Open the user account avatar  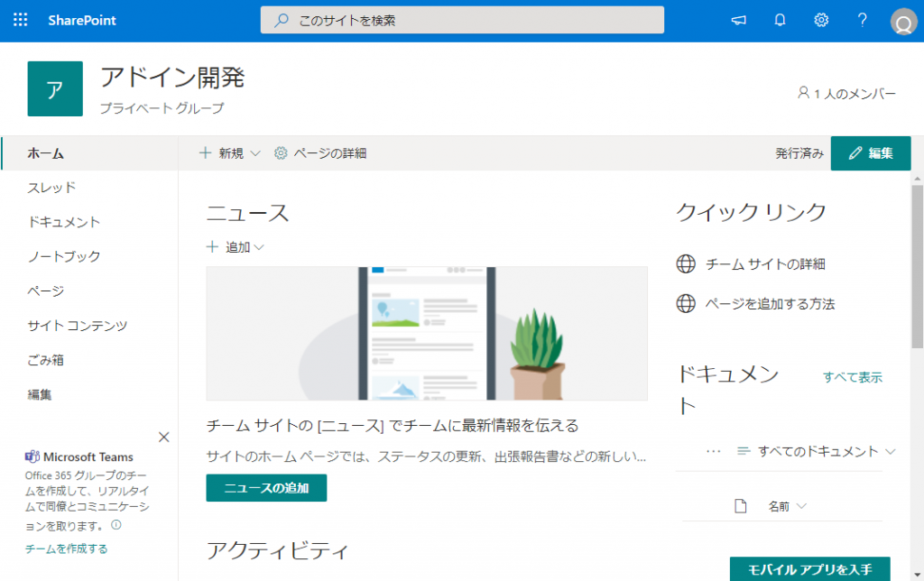click(902, 22)
